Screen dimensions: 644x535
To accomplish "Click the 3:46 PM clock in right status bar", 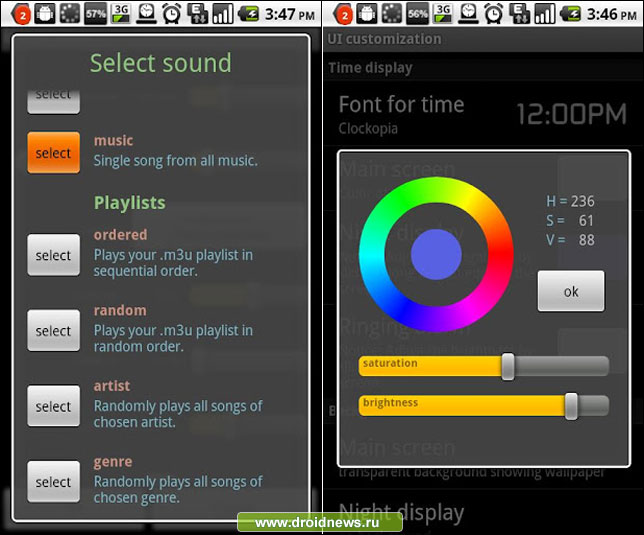I will (612, 14).
